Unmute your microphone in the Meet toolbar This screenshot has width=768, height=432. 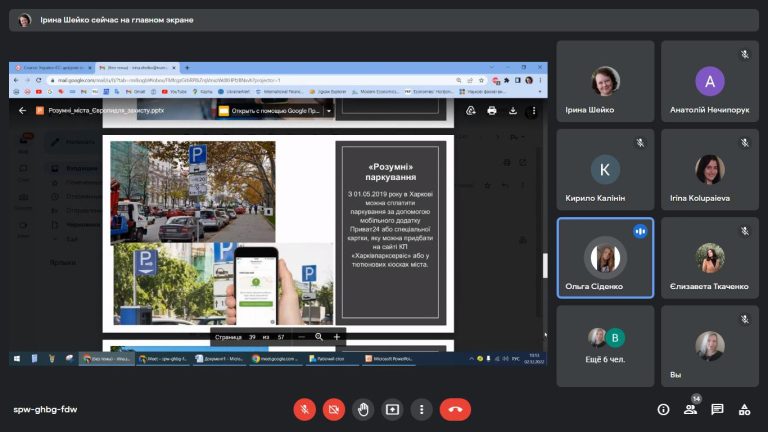pyautogui.click(x=304, y=409)
